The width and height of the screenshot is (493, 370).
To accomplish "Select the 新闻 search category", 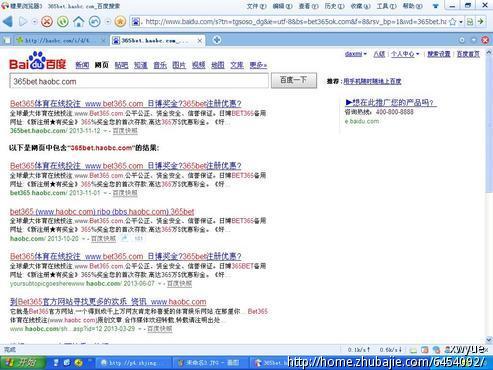I will click(x=82, y=65).
